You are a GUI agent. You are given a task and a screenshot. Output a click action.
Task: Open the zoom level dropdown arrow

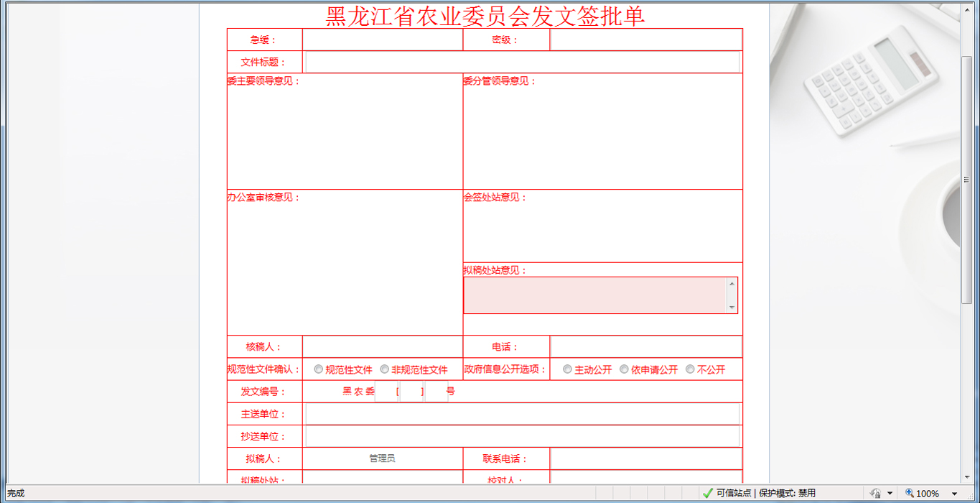(x=955, y=493)
